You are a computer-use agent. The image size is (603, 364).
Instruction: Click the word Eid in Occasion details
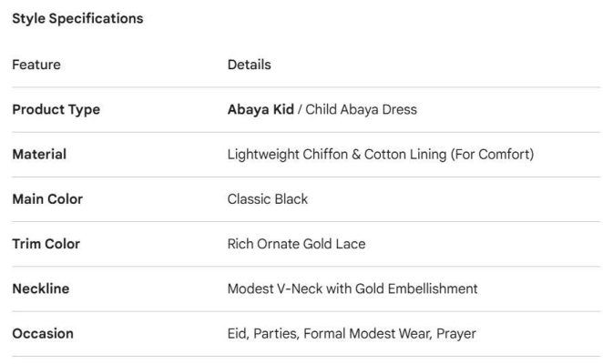coord(238,334)
